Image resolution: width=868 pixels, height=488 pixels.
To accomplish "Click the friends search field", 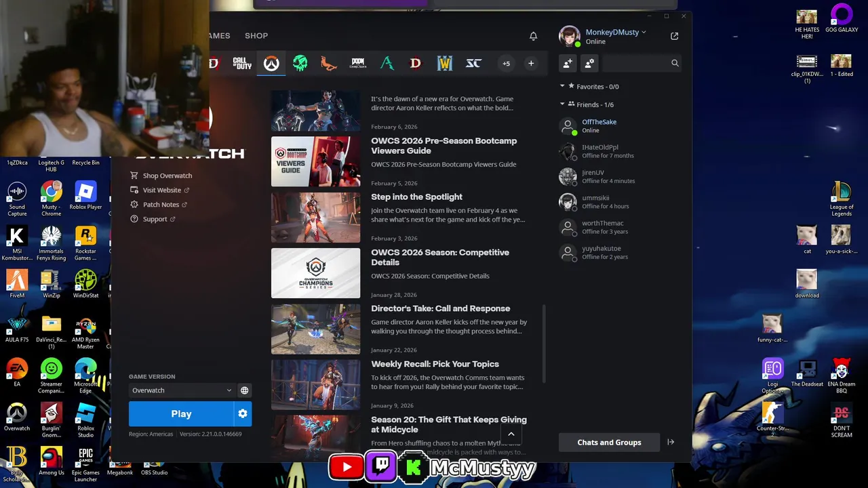I will click(636, 63).
